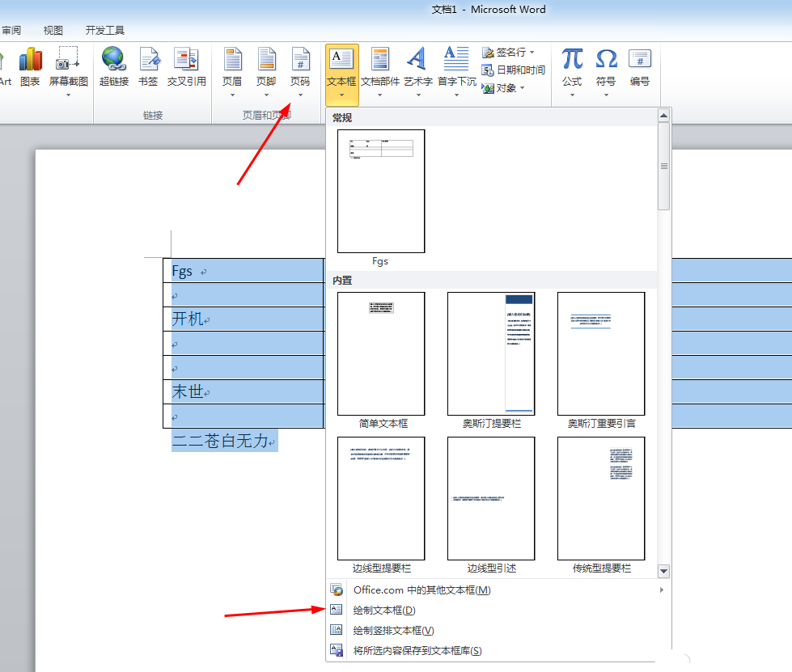Screen dimensions: 792x672
Task: Click the gallery scrollbar down arrow
Action: point(663,572)
